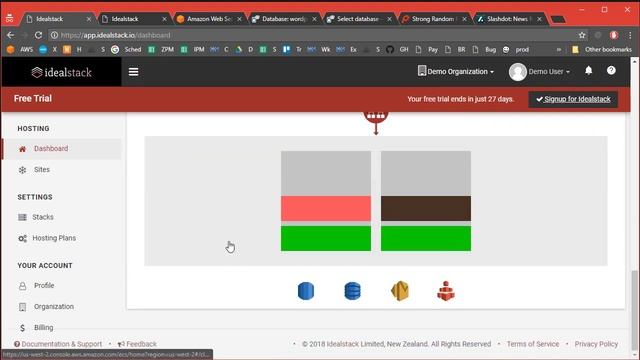Toggle the hamburger sidebar menu
640x360 pixels.
[x=133, y=72]
